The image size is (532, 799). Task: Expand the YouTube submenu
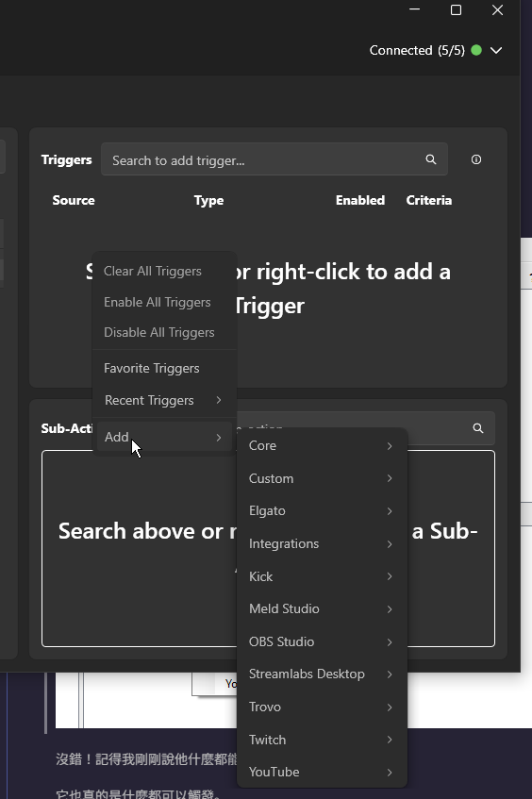coord(322,772)
